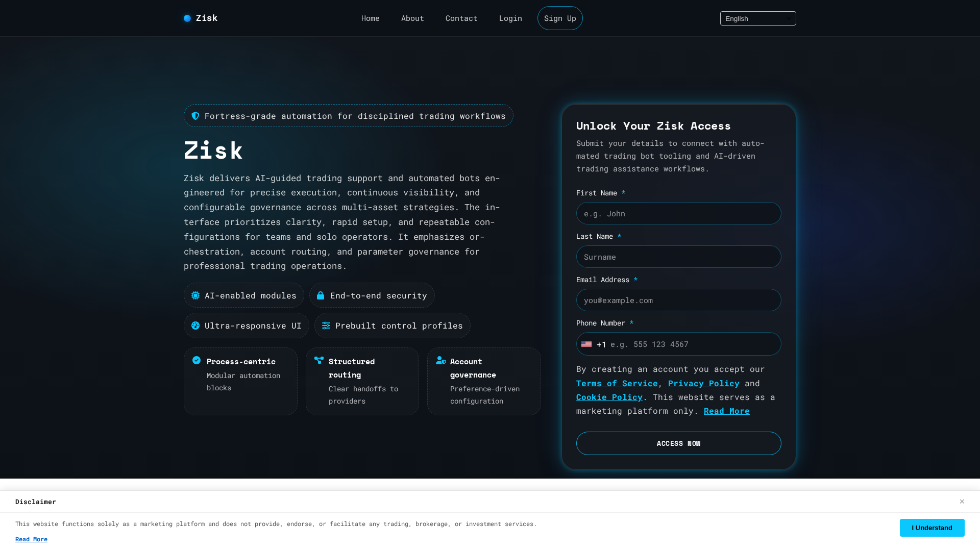Click the Zisk brand name in header
The width and height of the screenshot is (980, 551).
[x=207, y=18]
